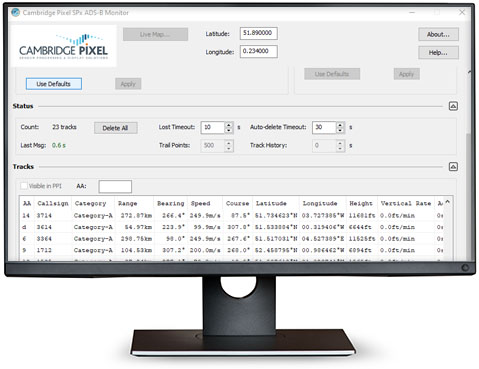This screenshot has height=369, width=479.
Task: Increase Lost Timeout with the up arrow
Action: (229, 124)
